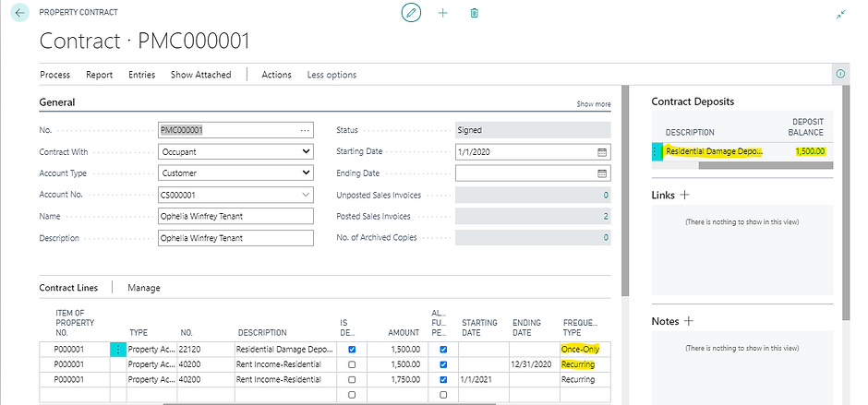Click the pencil edit icon
The height and width of the screenshot is (405, 868).
point(411,13)
